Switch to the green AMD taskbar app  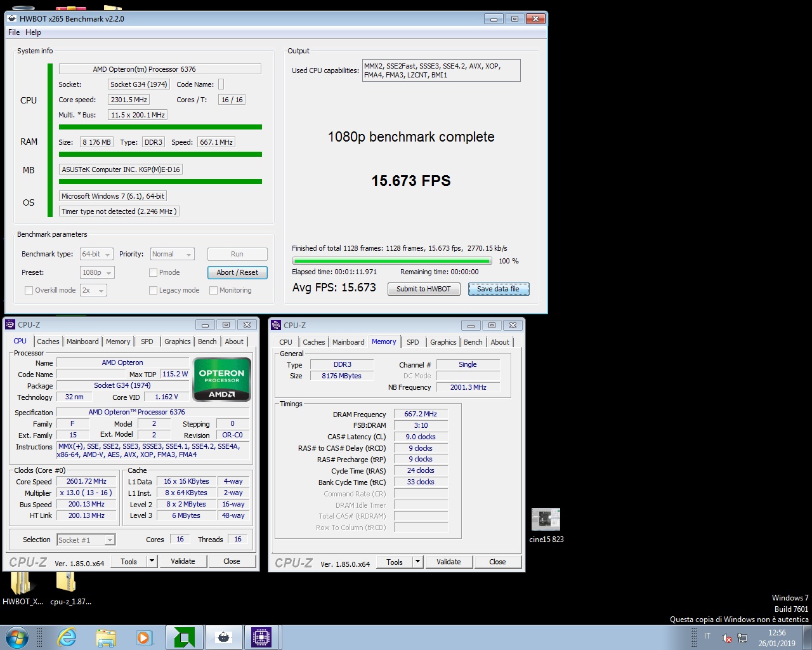point(184,637)
